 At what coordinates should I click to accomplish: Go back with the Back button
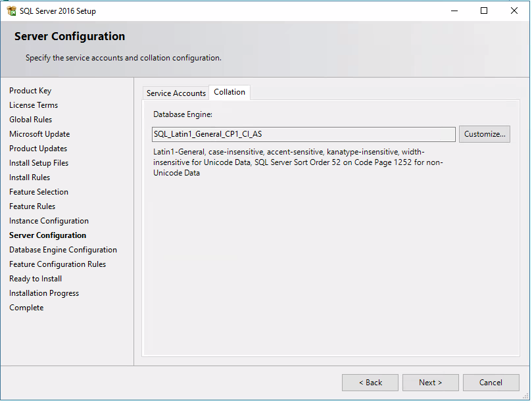pos(370,383)
